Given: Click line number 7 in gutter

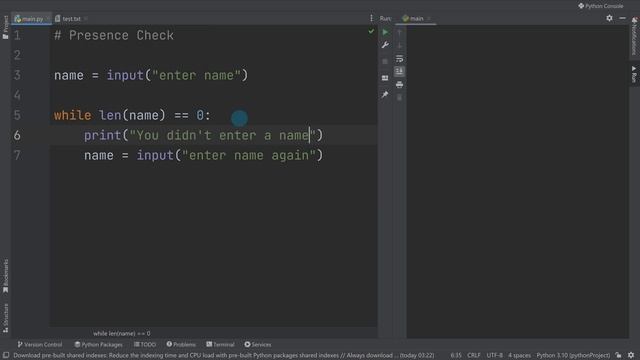Looking at the screenshot, I should (x=17, y=155).
